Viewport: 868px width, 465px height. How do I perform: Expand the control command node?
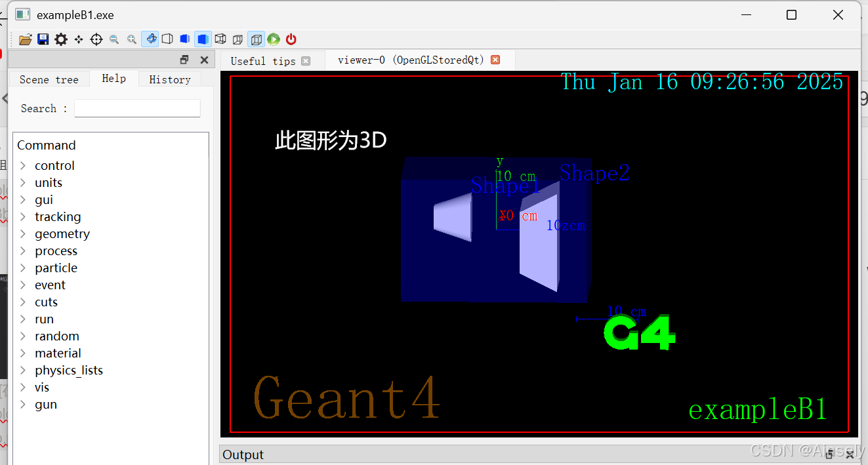click(x=23, y=165)
